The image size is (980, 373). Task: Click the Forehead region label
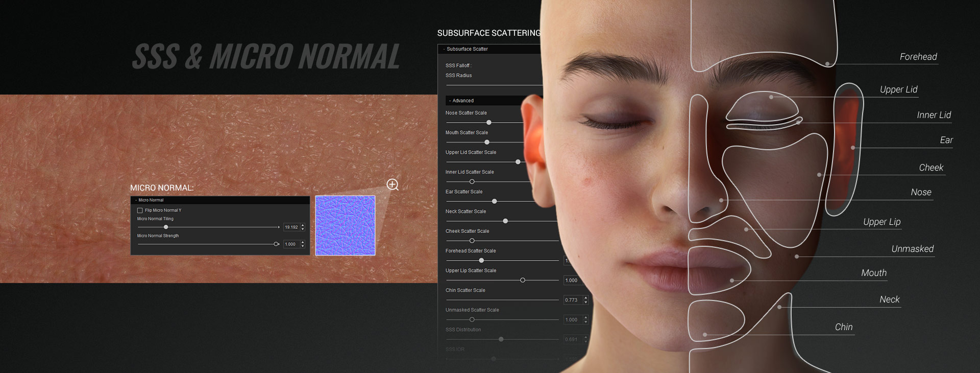pyautogui.click(x=918, y=57)
